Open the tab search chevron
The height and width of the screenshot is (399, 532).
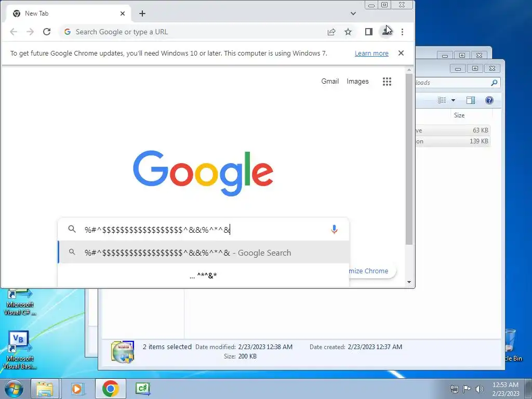click(353, 14)
